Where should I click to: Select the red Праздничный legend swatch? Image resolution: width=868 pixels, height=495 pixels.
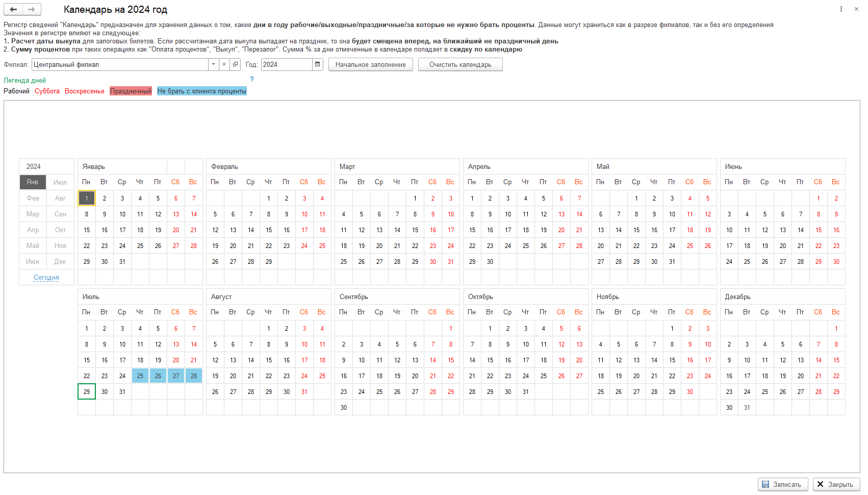(131, 91)
